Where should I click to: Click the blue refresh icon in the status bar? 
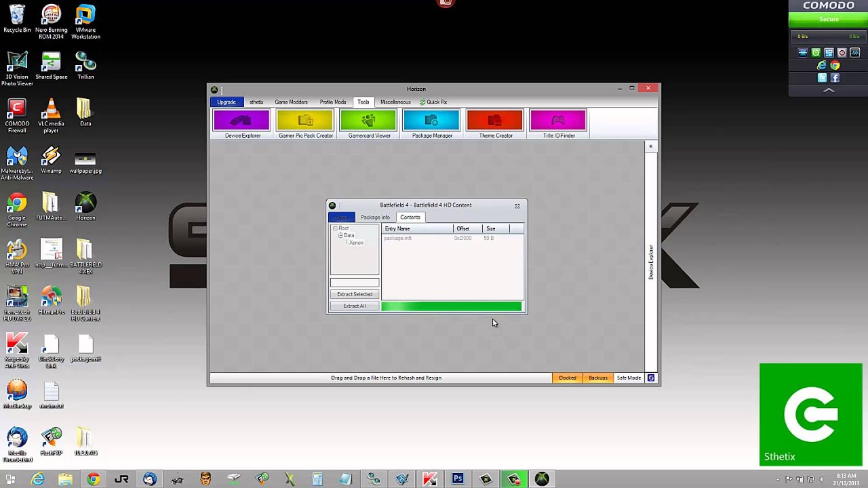(x=651, y=378)
